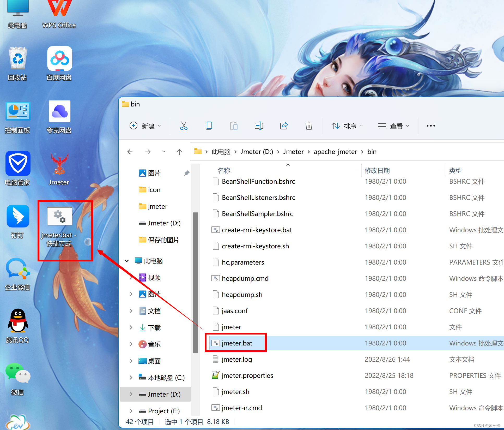
Task: Click the Cut scissors icon
Action: pos(184,126)
